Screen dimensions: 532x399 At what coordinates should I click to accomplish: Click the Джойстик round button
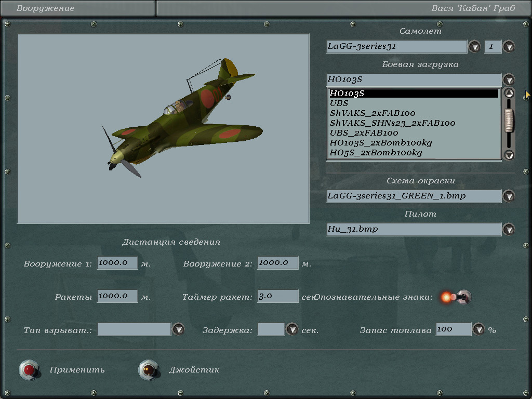(149, 369)
